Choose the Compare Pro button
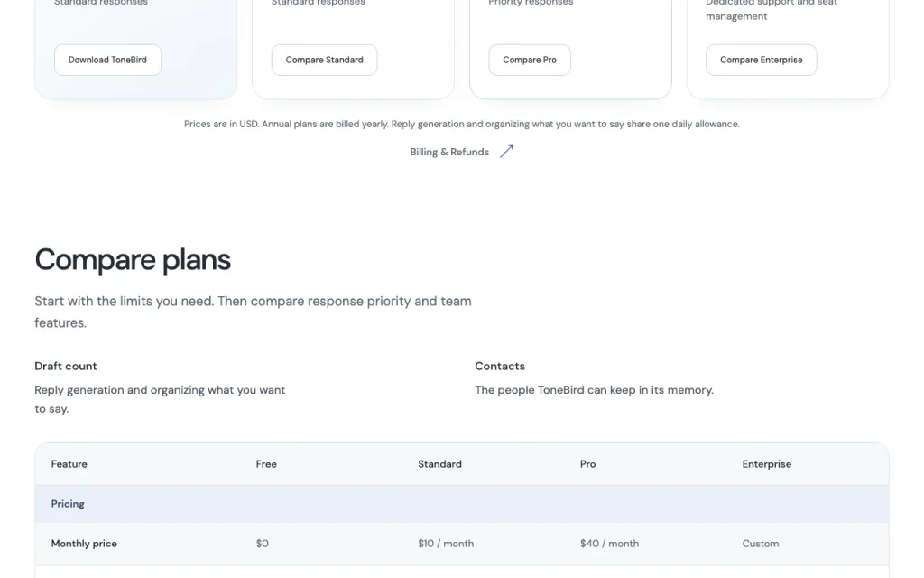This screenshot has width=924, height=578. [x=529, y=60]
